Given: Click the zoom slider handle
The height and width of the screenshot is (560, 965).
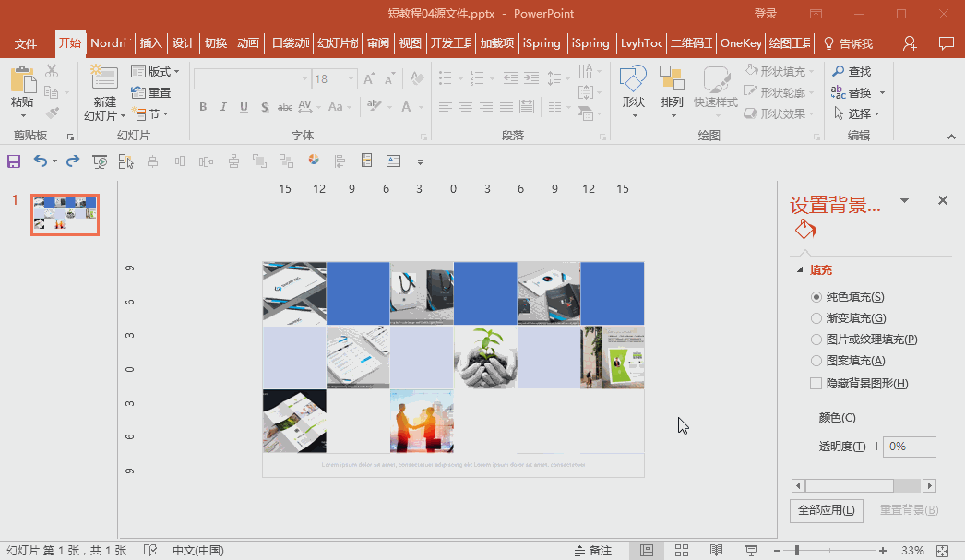Looking at the screenshot, I should click(796, 550).
